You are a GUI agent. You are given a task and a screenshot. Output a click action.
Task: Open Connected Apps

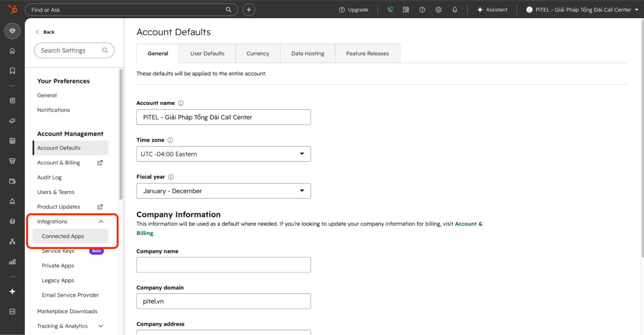tap(70, 236)
